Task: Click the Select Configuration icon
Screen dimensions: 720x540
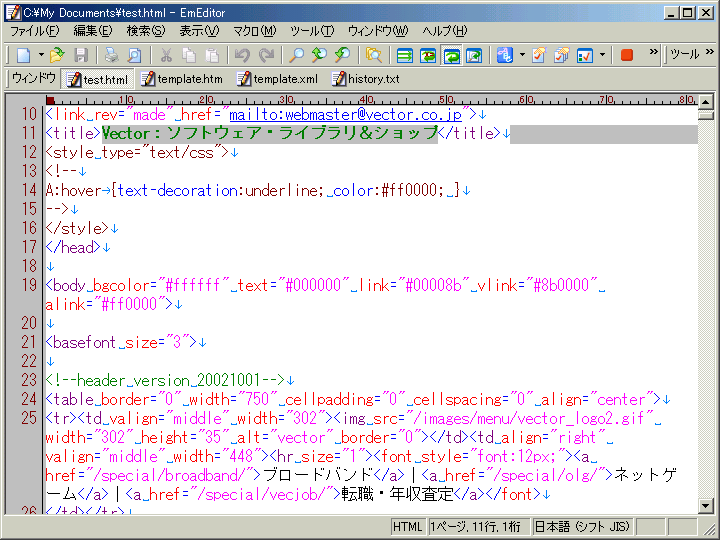Action: coord(505,56)
